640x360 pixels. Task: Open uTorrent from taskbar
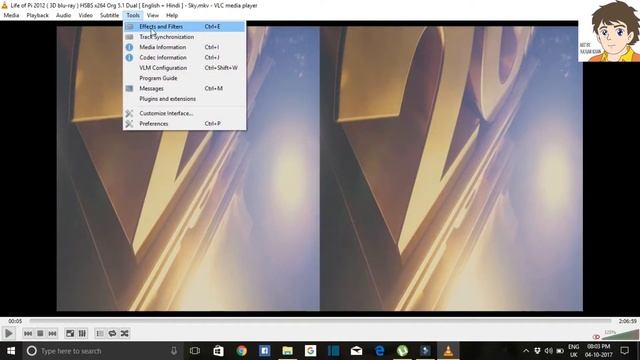402,351
